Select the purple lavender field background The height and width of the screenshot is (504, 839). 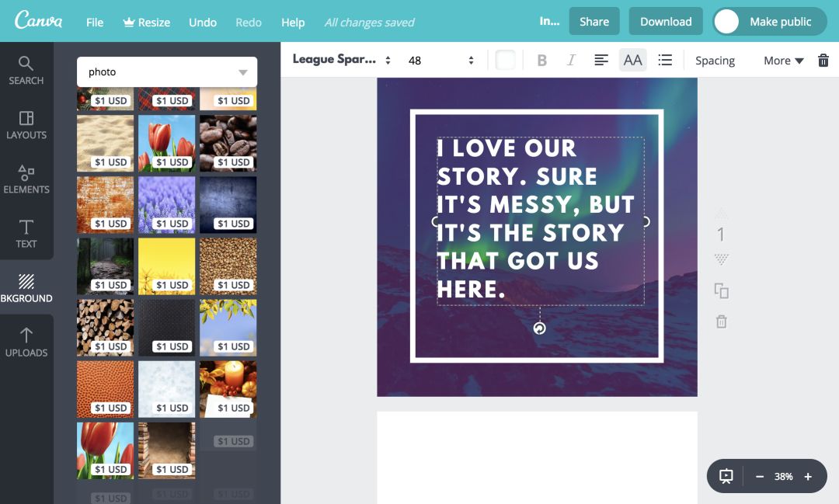point(167,205)
